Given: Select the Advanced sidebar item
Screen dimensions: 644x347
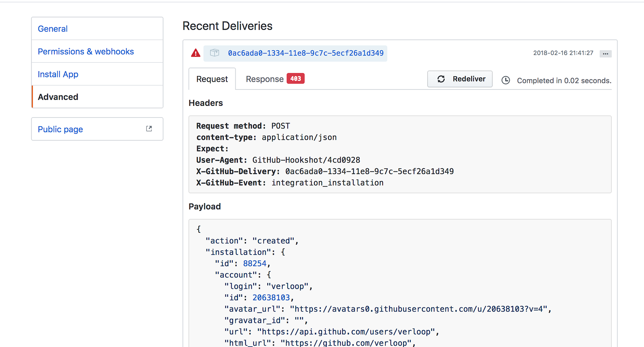Looking at the screenshot, I should (97, 97).
